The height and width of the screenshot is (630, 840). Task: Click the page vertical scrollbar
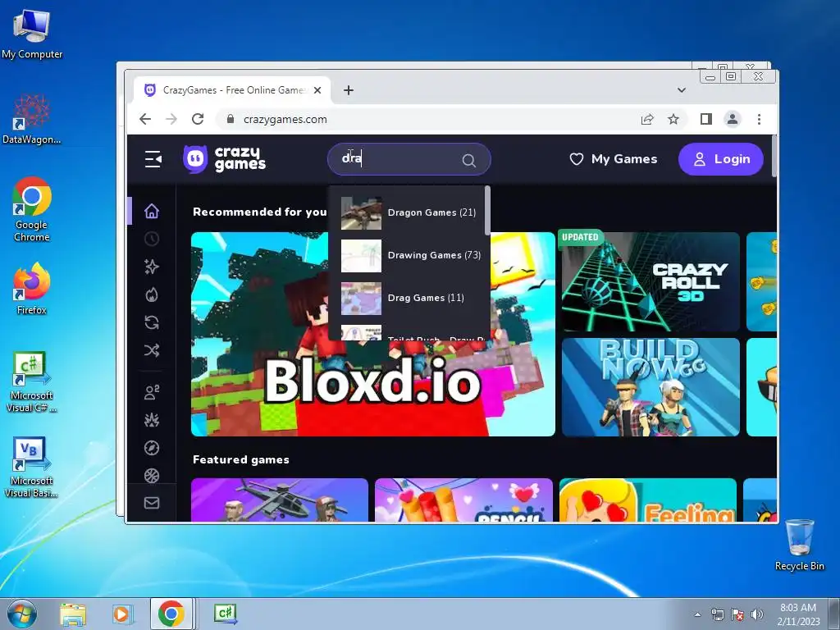pyautogui.click(x=774, y=157)
